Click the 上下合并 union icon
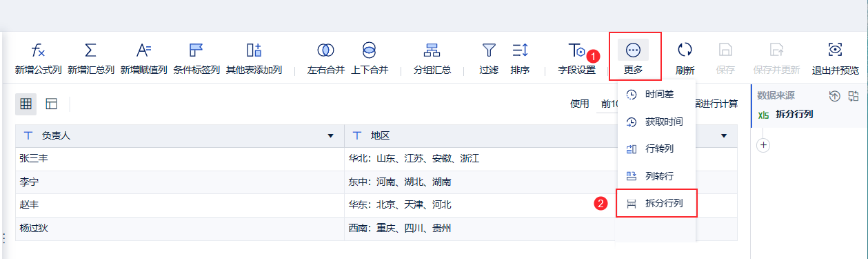 370,50
